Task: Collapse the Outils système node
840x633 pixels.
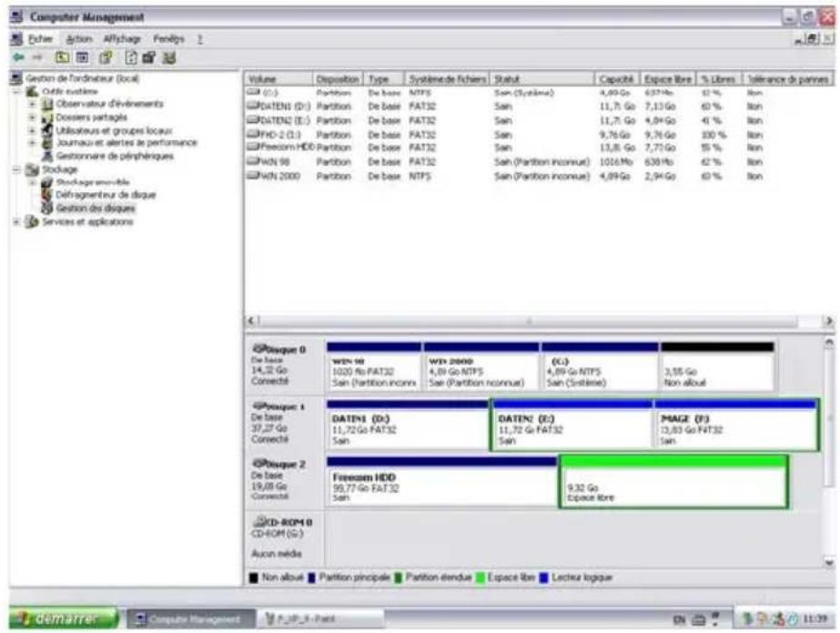Action: coord(17,92)
